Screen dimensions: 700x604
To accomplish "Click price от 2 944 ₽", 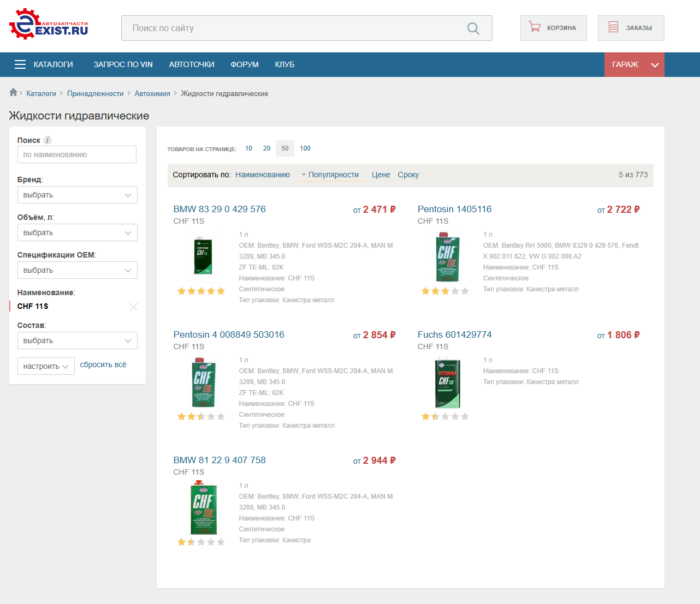I will [375, 461].
